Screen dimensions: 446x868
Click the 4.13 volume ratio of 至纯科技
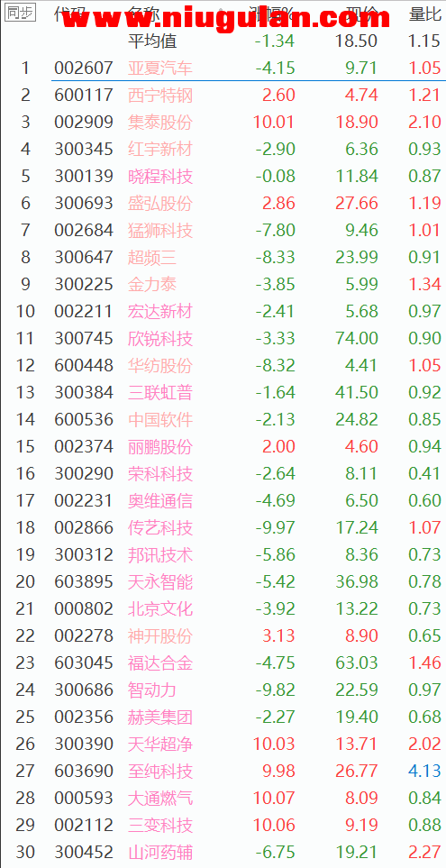click(x=424, y=772)
